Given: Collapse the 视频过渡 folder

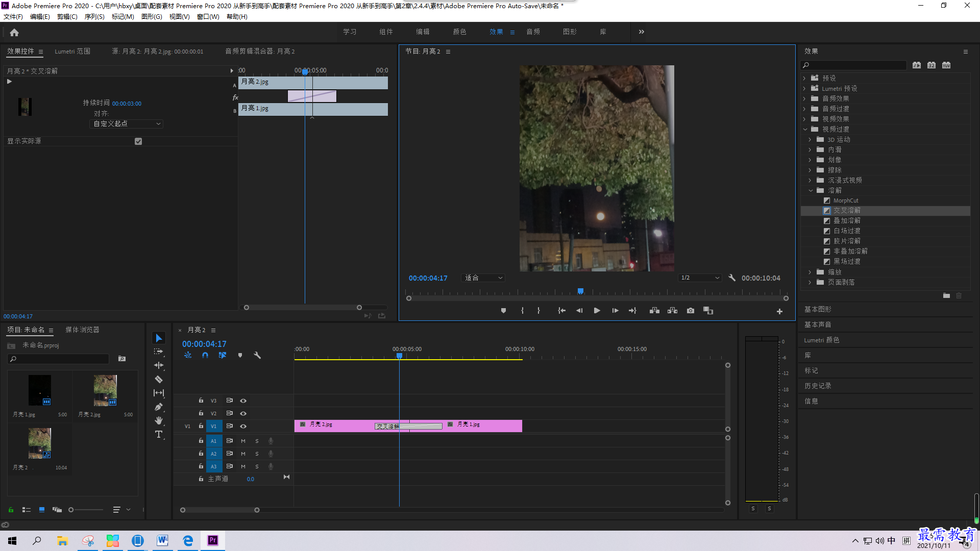Looking at the screenshot, I should click(805, 129).
